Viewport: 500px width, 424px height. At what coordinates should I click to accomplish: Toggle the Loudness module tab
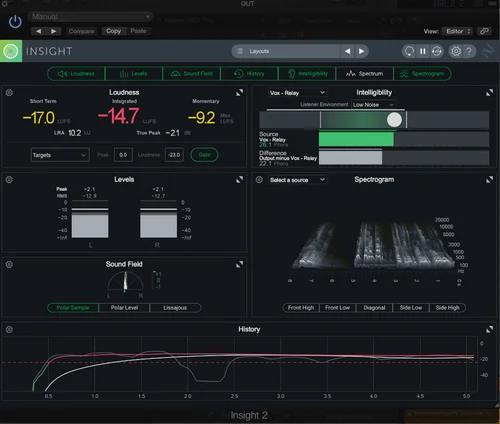point(76,74)
